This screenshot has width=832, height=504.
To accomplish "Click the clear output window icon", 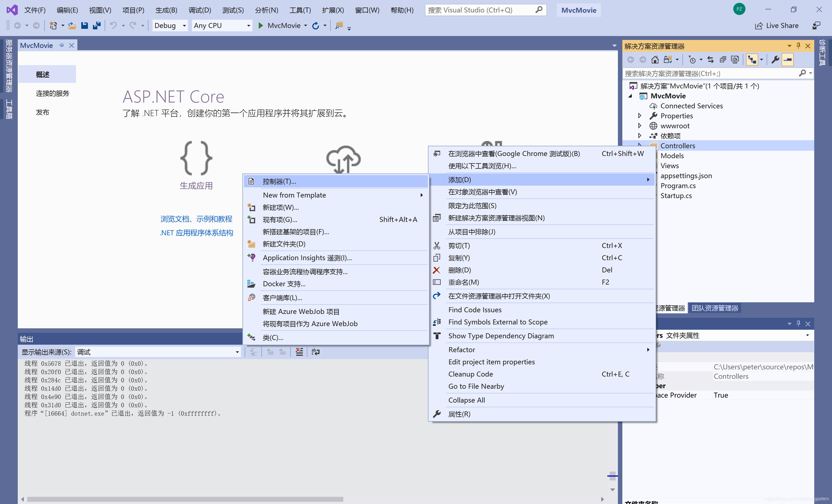I will (299, 352).
